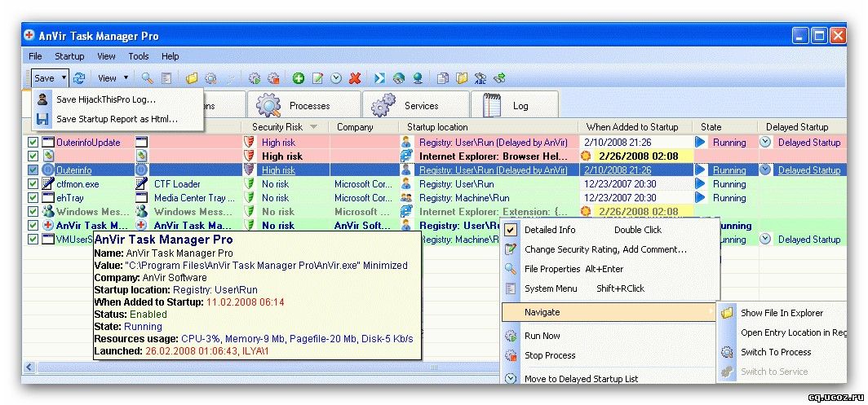Click the clock icon in OuterinfoUpdate Delayed Startup cell
The image size is (868, 405).
tap(765, 142)
